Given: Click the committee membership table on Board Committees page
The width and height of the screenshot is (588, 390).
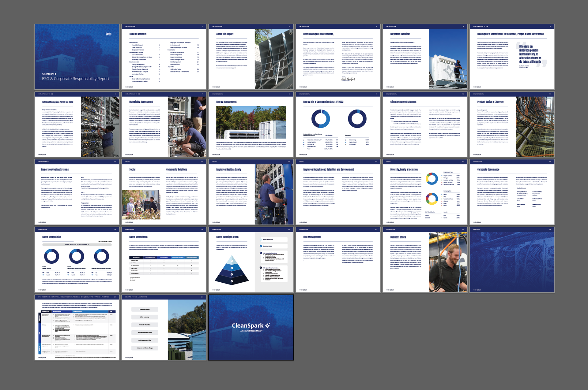Looking at the screenshot, I should click(164, 266).
